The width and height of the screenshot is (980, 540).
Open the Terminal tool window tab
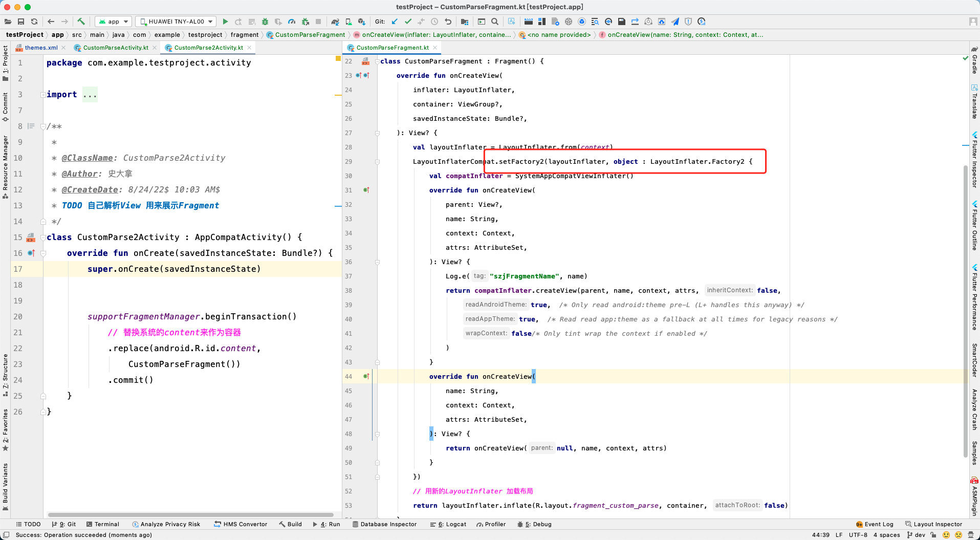pyautogui.click(x=102, y=524)
